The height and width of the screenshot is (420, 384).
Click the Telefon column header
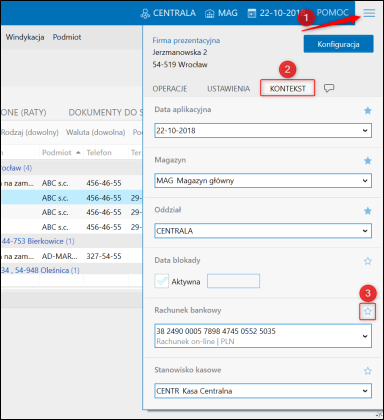click(99, 153)
